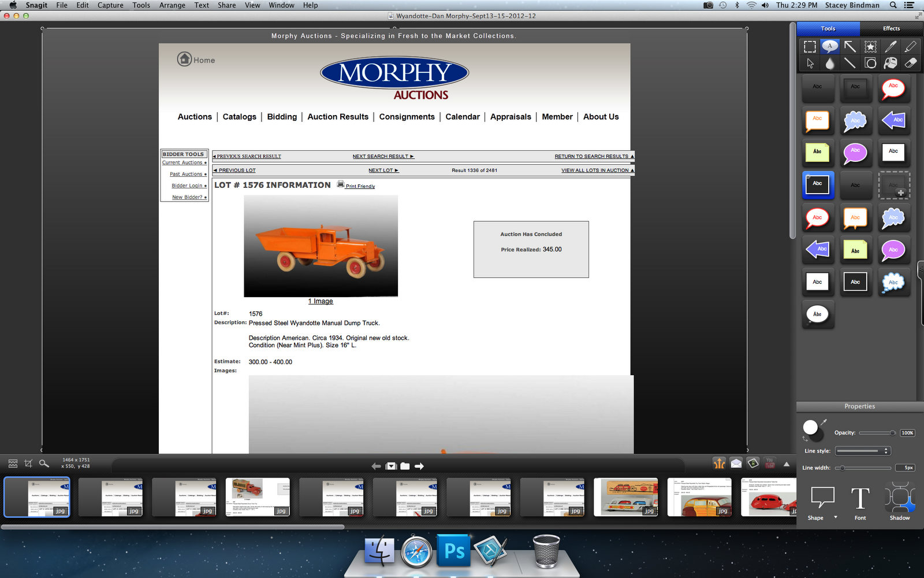924x578 pixels.
Task: Open Finder from the Dock
Action: click(379, 551)
